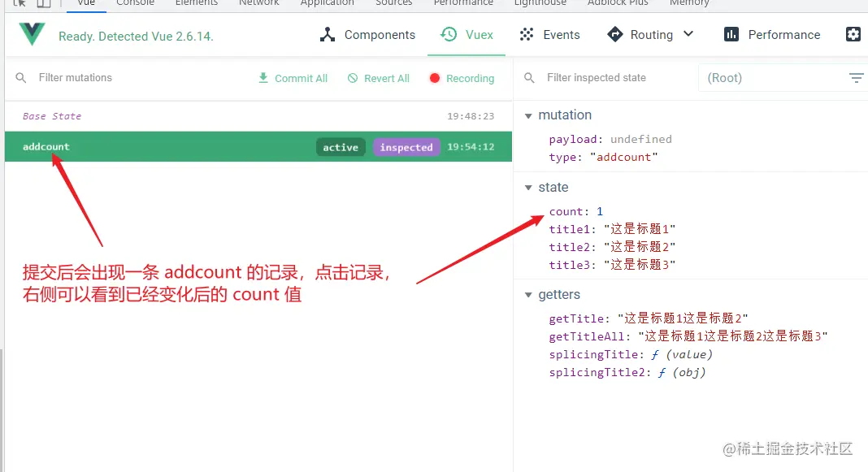The image size is (868, 472).
Task: Click the Vuex history icon
Action: (x=449, y=34)
